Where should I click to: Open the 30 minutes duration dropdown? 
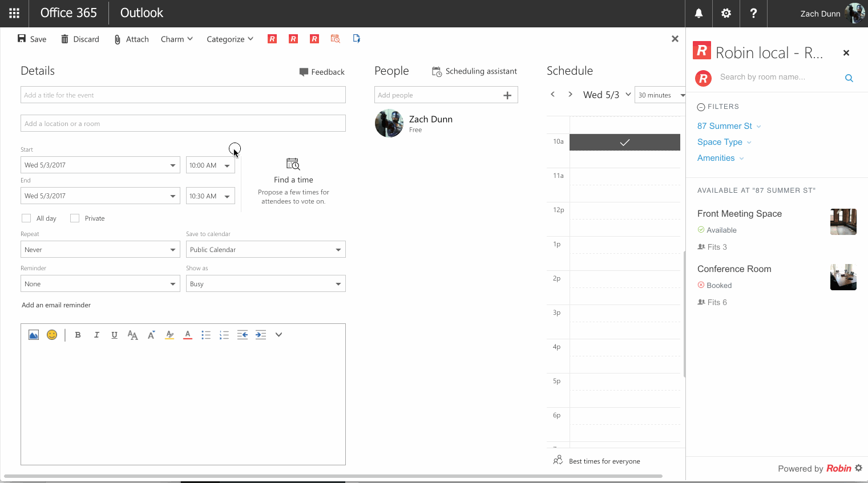[x=660, y=95]
